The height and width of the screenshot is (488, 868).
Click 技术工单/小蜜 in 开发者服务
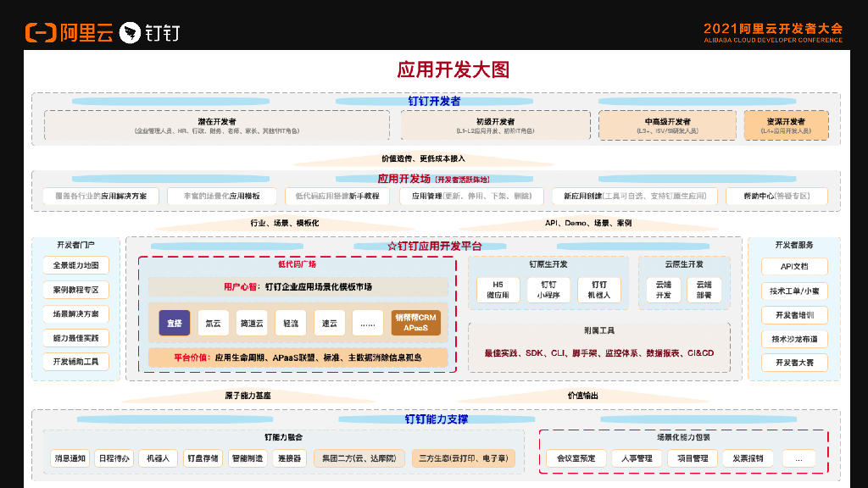794,291
